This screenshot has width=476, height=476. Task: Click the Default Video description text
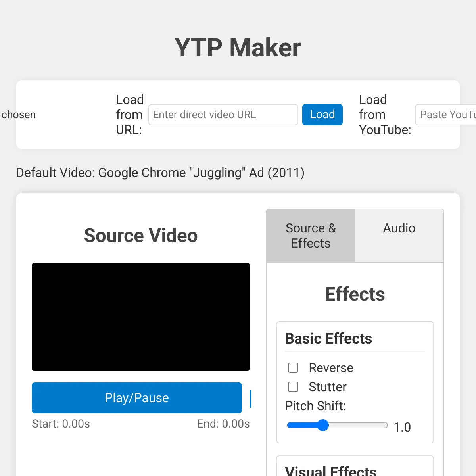160,173
